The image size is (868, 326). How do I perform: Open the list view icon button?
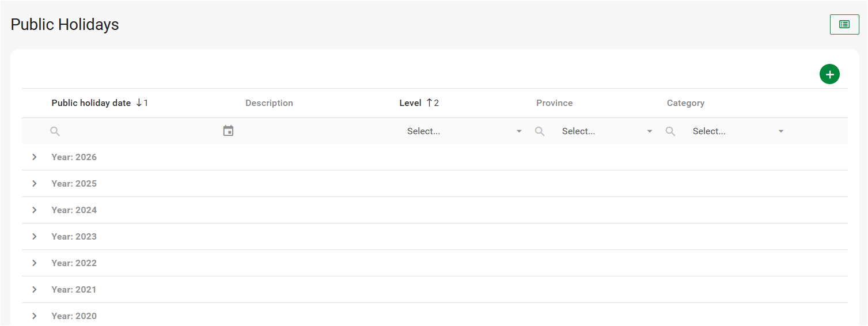coord(844,24)
